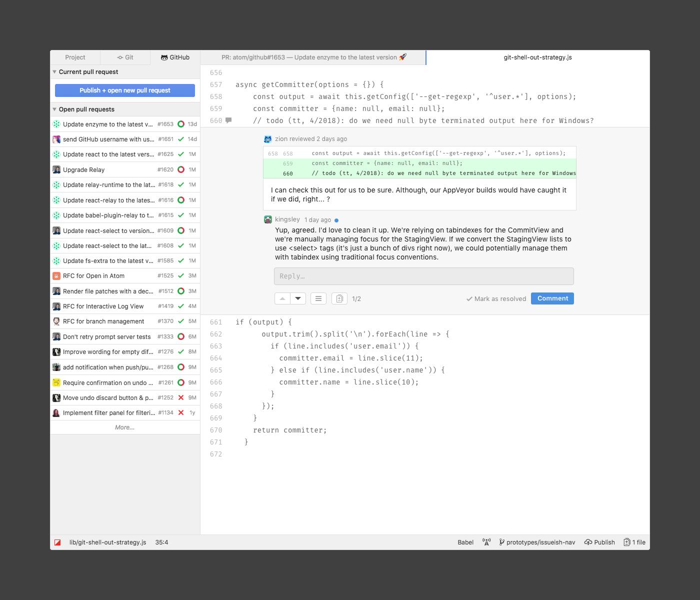700x600 pixels.
Task: Click the lib/git-shell-out-strategy.js path in status bar
Action: pyautogui.click(x=108, y=542)
